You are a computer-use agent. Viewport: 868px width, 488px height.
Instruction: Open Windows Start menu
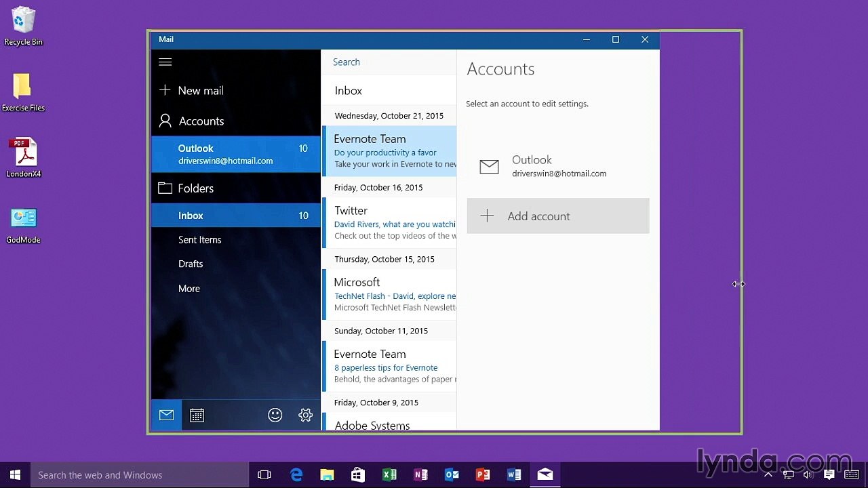(15, 475)
